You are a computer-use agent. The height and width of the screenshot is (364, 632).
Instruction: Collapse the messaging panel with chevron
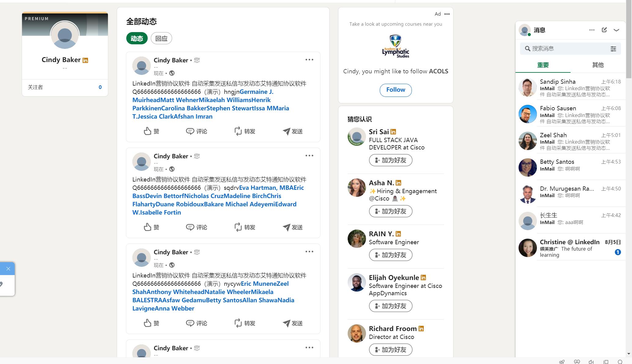pyautogui.click(x=616, y=30)
